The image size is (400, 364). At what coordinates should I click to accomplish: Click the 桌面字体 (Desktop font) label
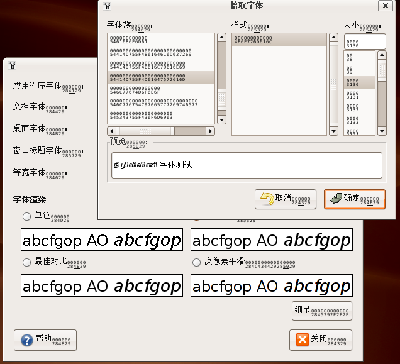pyautogui.click(x=40, y=129)
